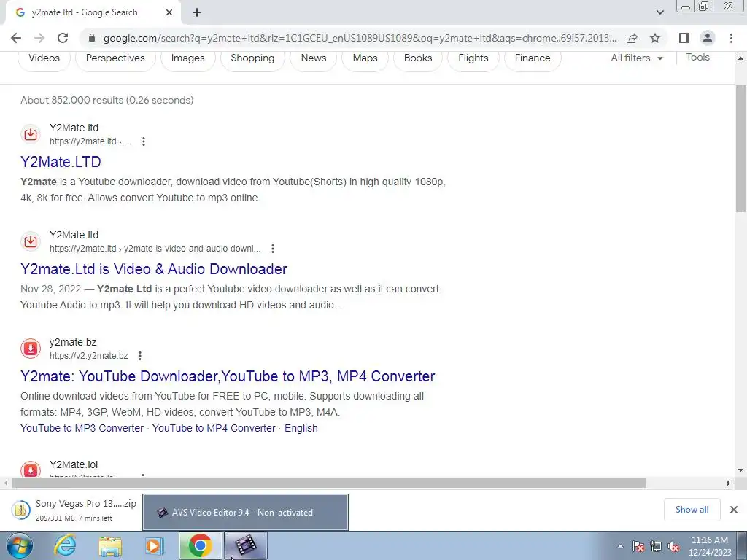Screen dimensions: 747x560
Task: Show all downloads
Action: coord(692,510)
